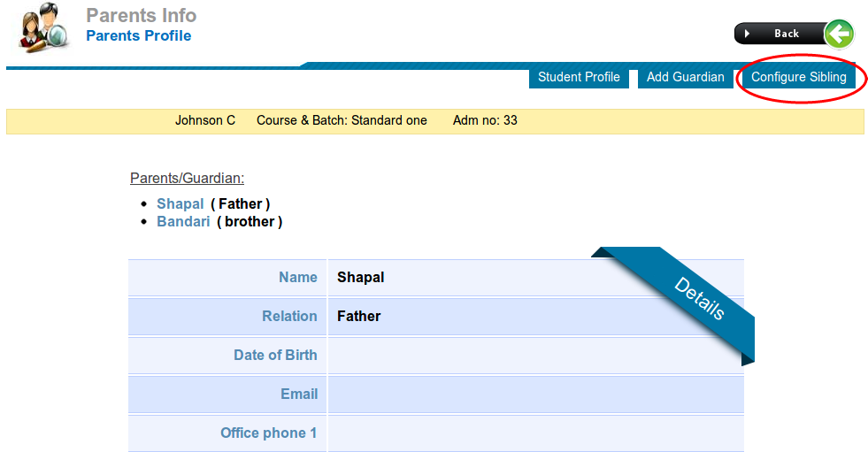The width and height of the screenshot is (868, 452).
Task: Click the blue Details ribbon
Action: [x=698, y=299]
